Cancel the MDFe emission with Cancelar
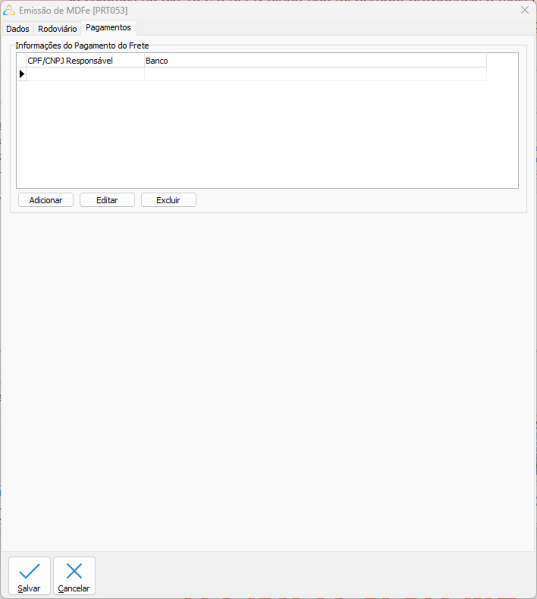 pyautogui.click(x=74, y=576)
